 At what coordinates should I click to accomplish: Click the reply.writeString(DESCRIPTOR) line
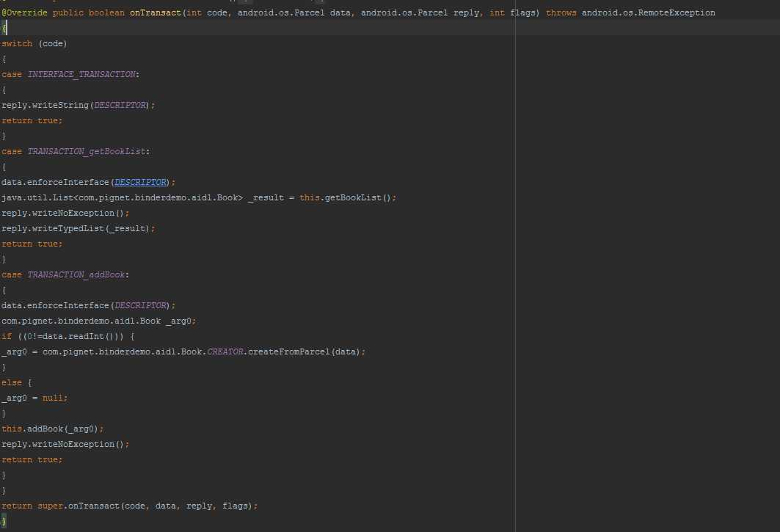[x=78, y=105]
